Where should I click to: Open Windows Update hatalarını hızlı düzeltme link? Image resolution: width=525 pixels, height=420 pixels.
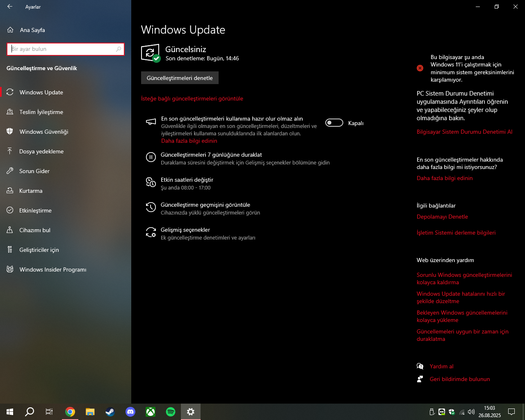461,297
